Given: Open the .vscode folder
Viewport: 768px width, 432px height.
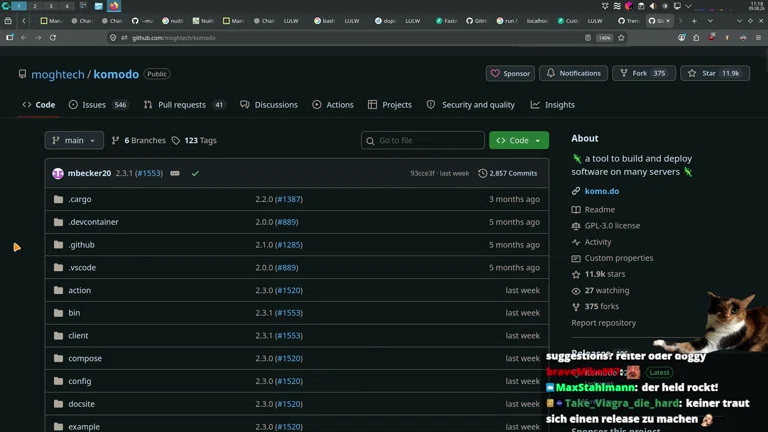Looking at the screenshot, I should tap(82, 267).
